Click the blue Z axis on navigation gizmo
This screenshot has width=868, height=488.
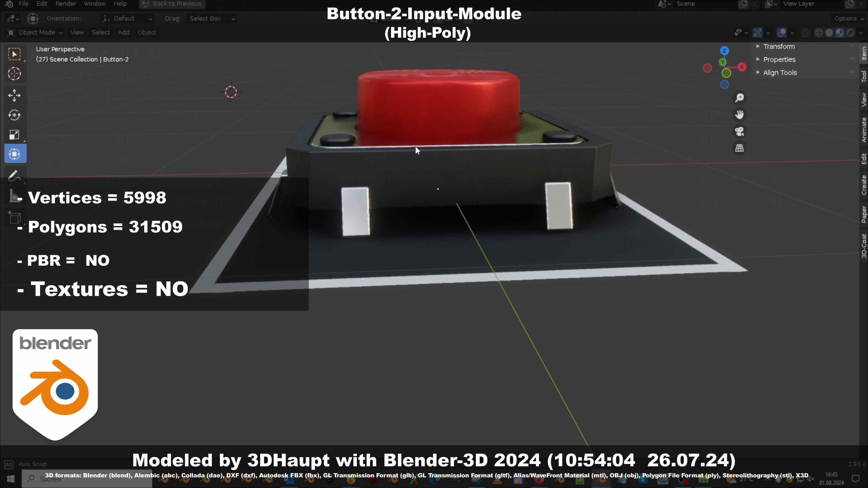[x=724, y=51]
